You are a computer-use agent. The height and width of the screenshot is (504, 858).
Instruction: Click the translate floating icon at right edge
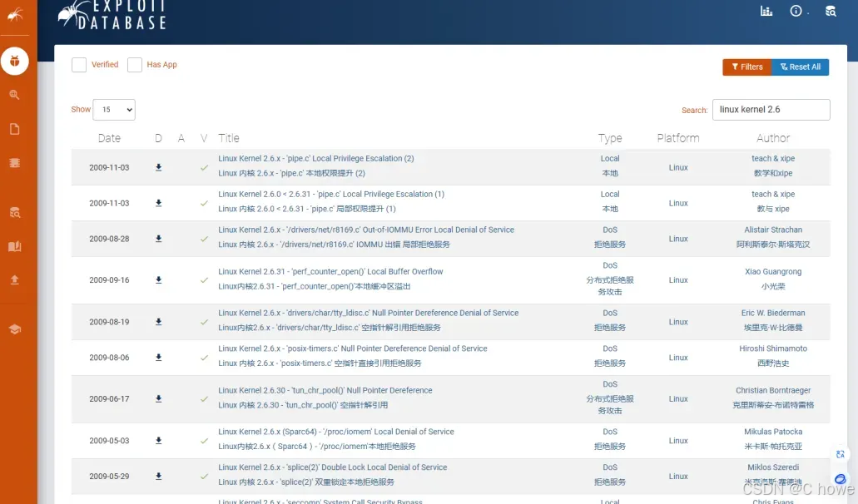[x=840, y=454]
